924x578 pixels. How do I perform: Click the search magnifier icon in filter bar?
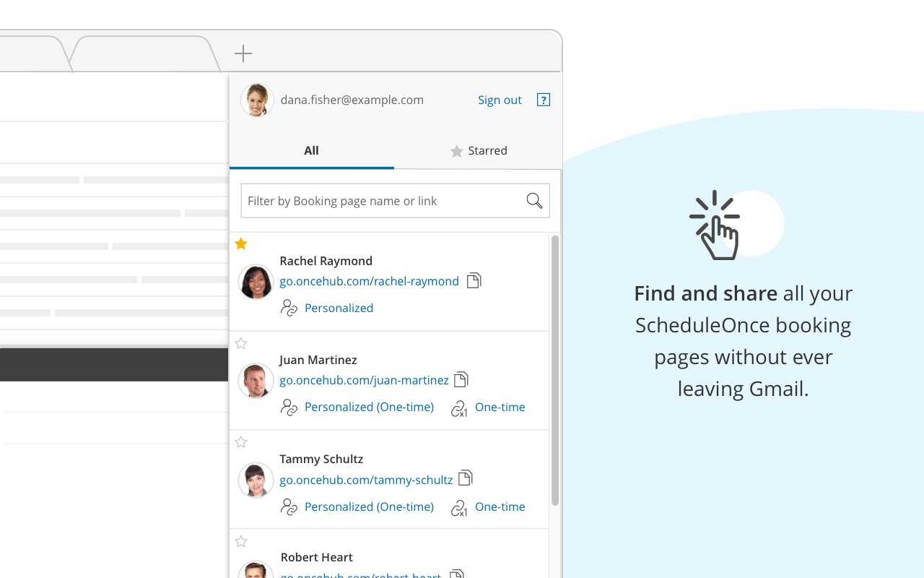coord(534,200)
